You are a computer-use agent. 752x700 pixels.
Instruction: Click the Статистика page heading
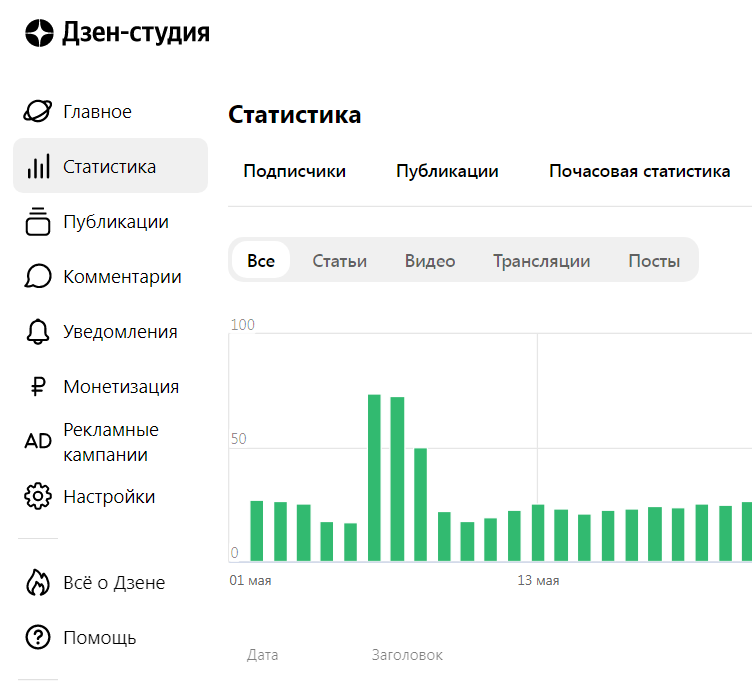pos(294,115)
